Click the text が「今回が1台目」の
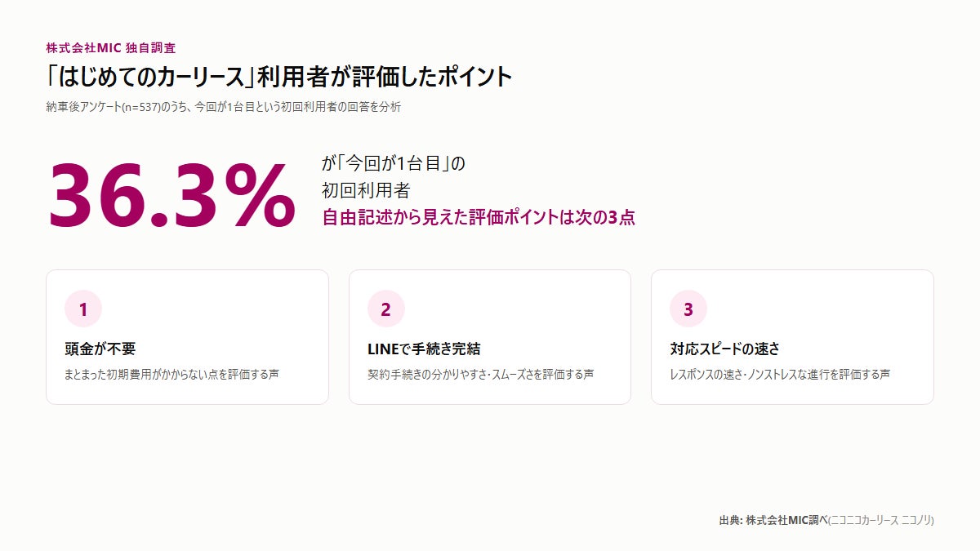 pos(393,163)
